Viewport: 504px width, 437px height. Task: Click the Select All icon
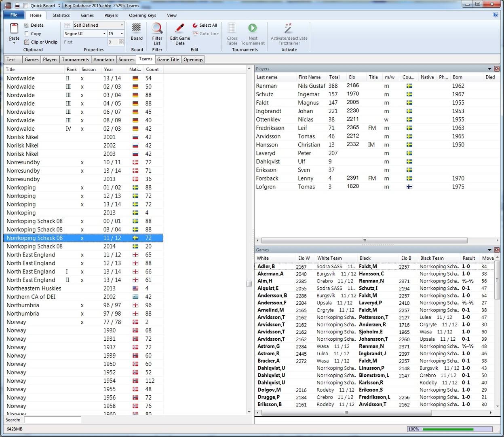tap(195, 25)
